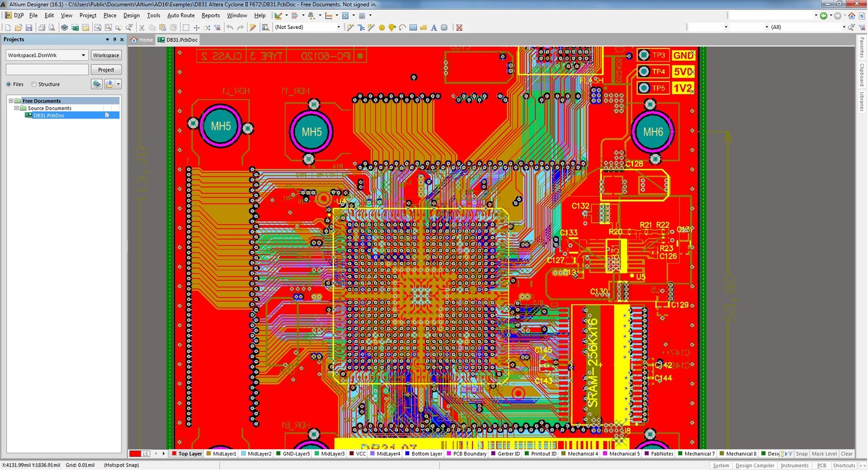Viewport: 868px width, 470px height.
Task: Select the interactive routing tool
Action: [350, 27]
